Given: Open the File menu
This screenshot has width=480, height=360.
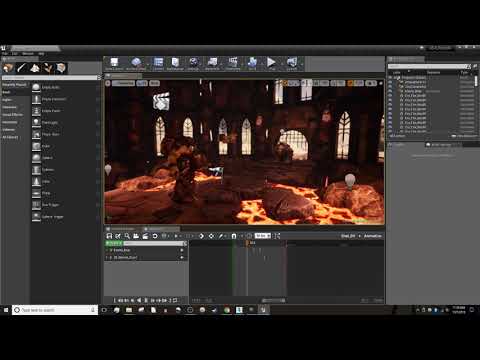Looking at the screenshot, I should tap(5, 54).
